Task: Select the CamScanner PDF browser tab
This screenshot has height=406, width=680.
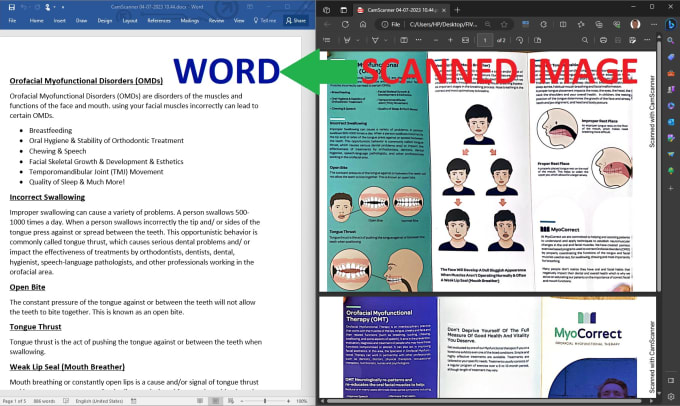Action: [400, 10]
